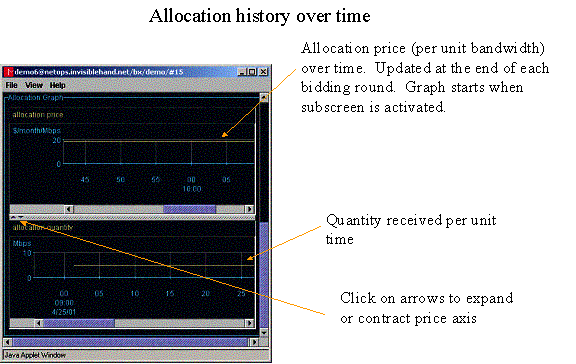Click left arrow of bottom window scrollbar
576x364 pixels.
click(7, 342)
